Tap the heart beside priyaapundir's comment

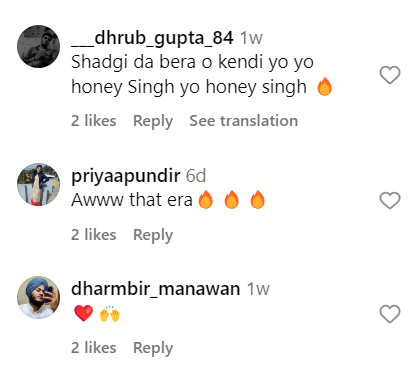[390, 200]
